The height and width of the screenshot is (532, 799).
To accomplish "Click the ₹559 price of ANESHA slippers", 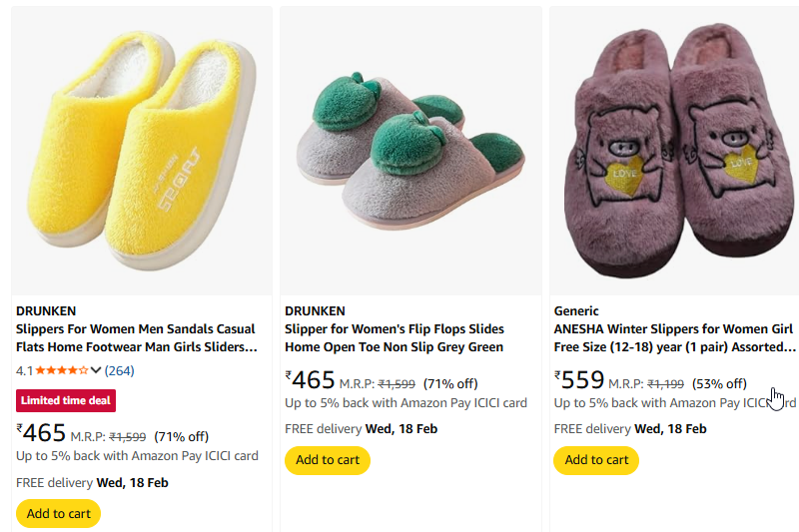I will click(580, 381).
